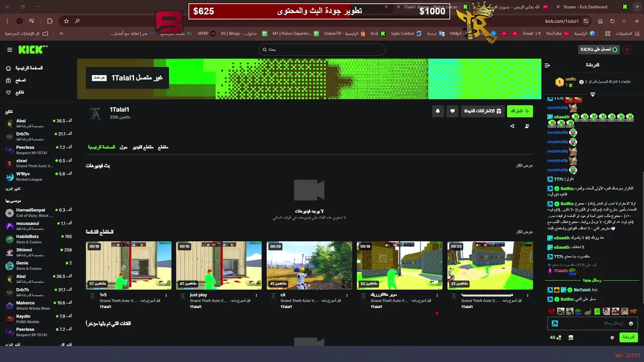Reload the browser page

pyautogui.click(x=612, y=21)
